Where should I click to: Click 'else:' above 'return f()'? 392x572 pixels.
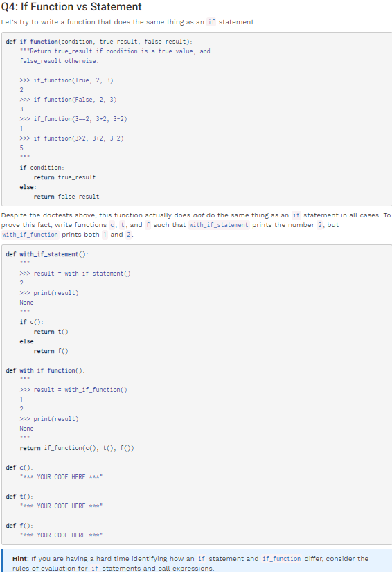(x=28, y=341)
